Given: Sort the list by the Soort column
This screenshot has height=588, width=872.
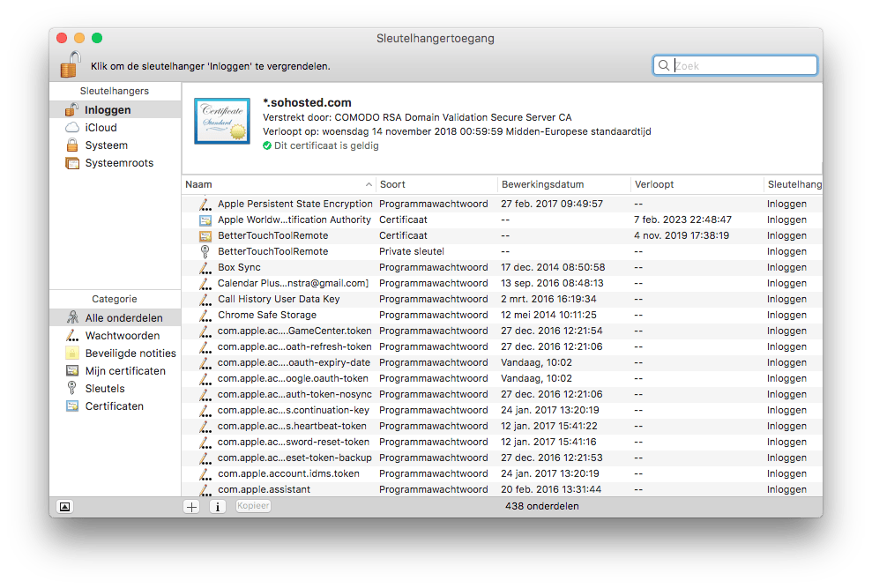Looking at the screenshot, I should (436, 184).
